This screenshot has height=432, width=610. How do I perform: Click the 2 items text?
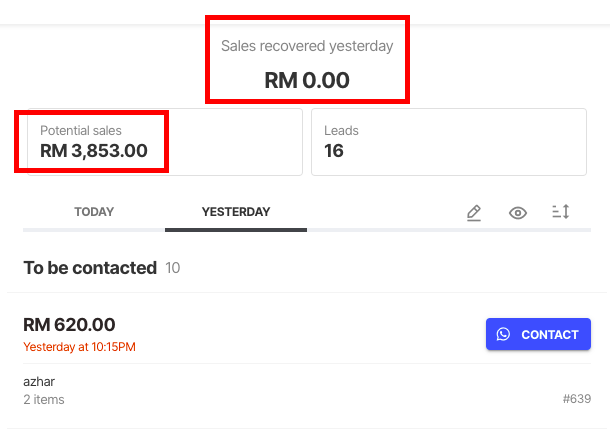(x=44, y=400)
